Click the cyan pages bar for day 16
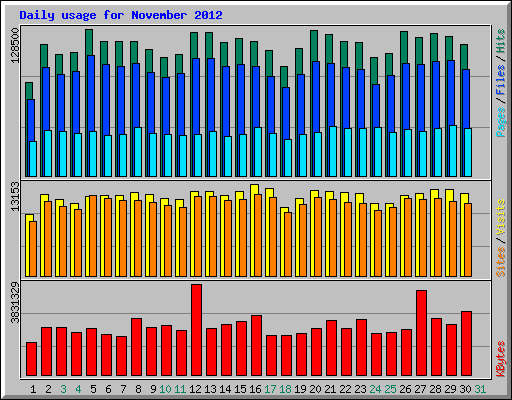 258,152
